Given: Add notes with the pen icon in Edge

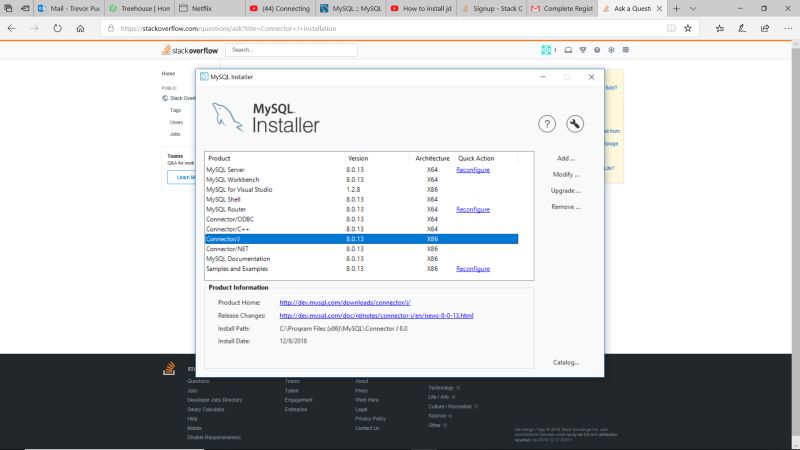Looking at the screenshot, I should click(x=742, y=29).
